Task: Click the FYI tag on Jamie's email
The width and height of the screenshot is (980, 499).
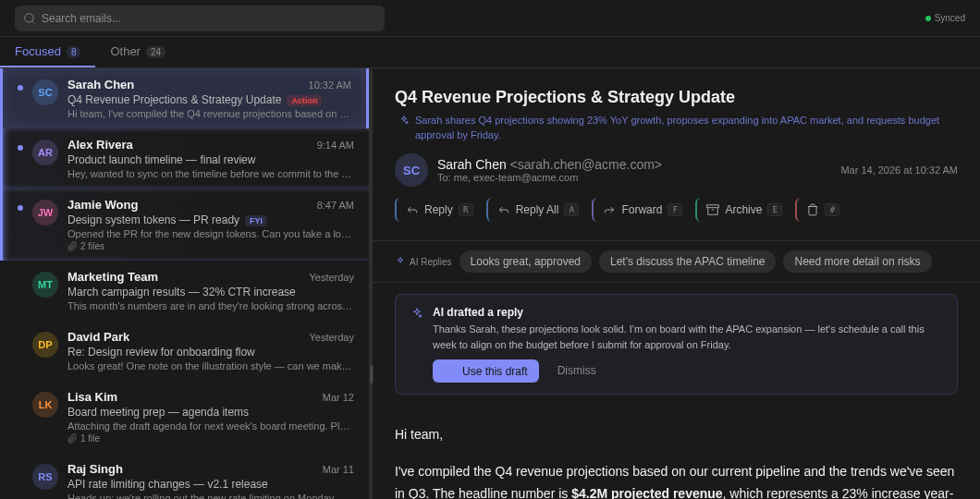Action: tap(256, 221)
